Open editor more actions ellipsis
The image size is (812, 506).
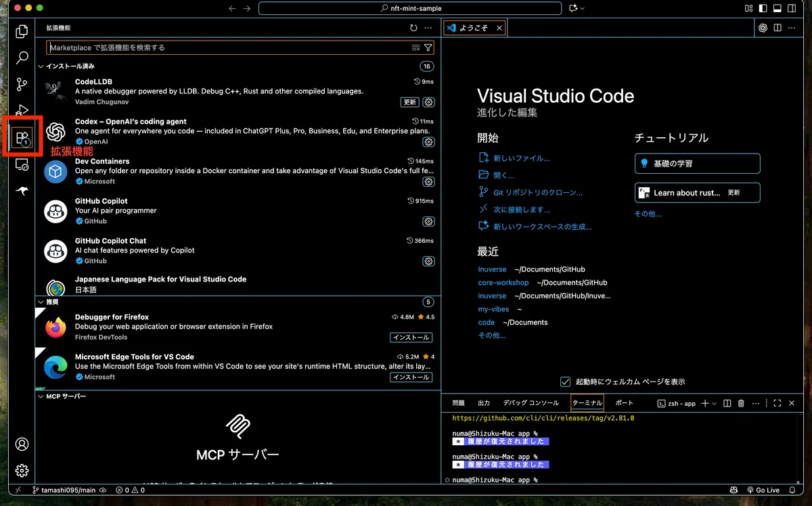click(792, 28)
